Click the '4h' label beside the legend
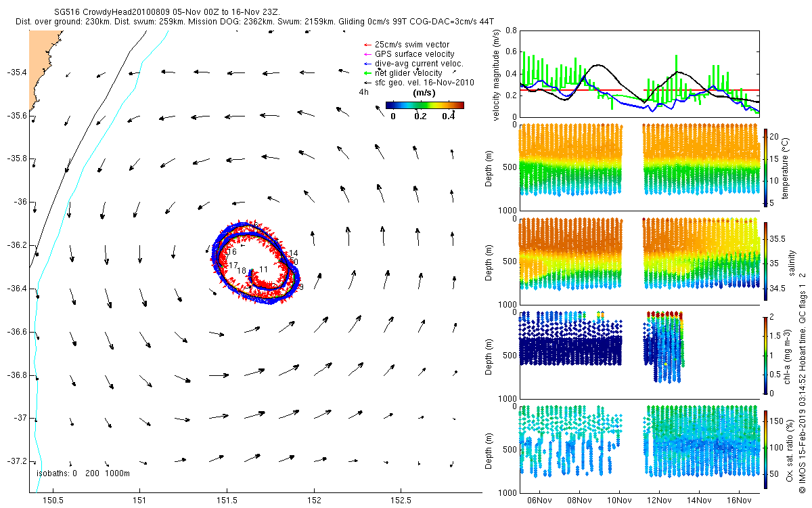The width and height of the screenshot is (812, 508). click(363, 92)
